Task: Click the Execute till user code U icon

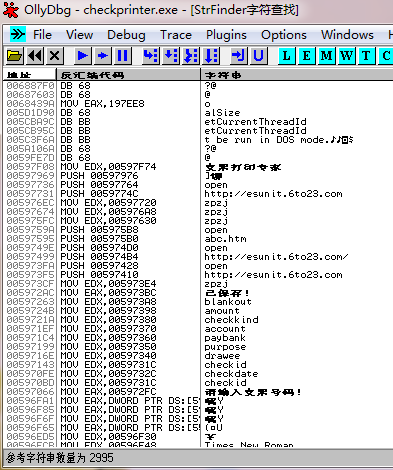Action: (x=258, y=56)
